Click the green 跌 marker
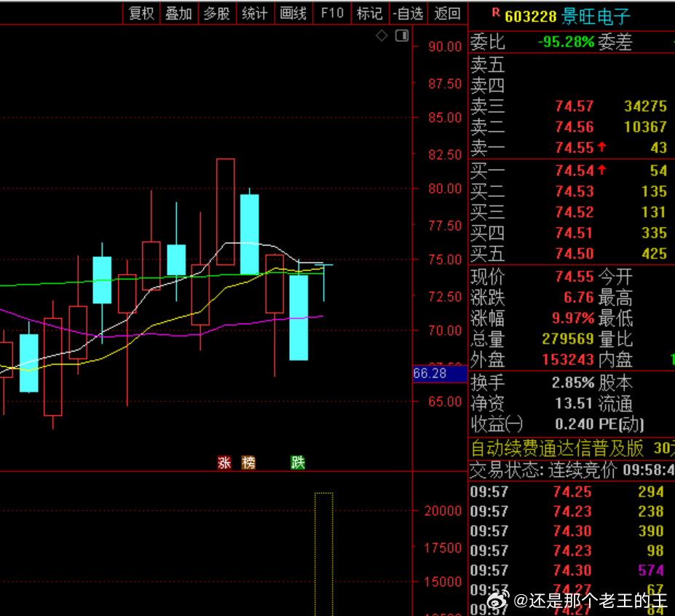The width and height of the screenshot is (675, 616). (x=298, y=463)
